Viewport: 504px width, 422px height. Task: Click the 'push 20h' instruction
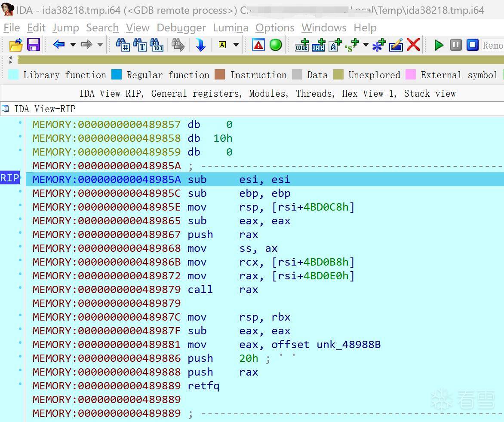223,358
